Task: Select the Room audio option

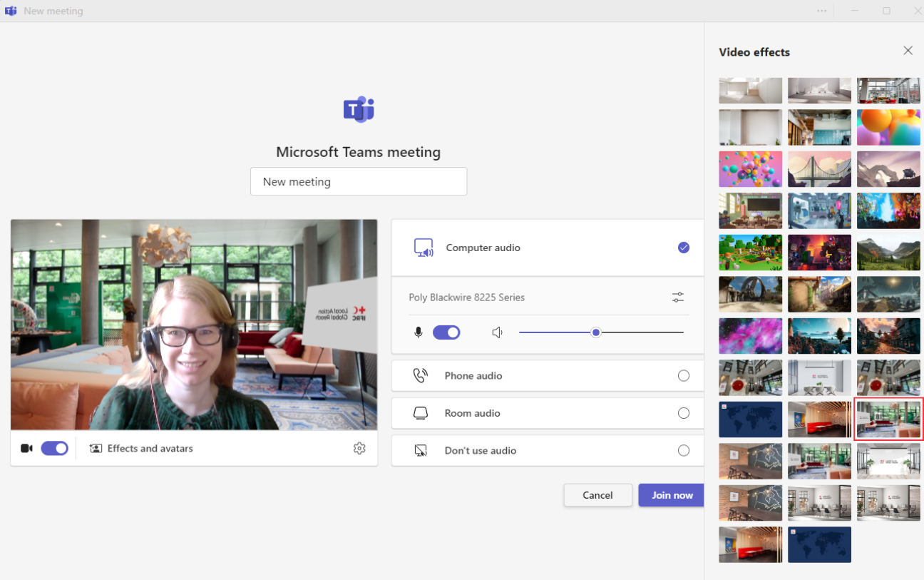Action: coord(683,413)
